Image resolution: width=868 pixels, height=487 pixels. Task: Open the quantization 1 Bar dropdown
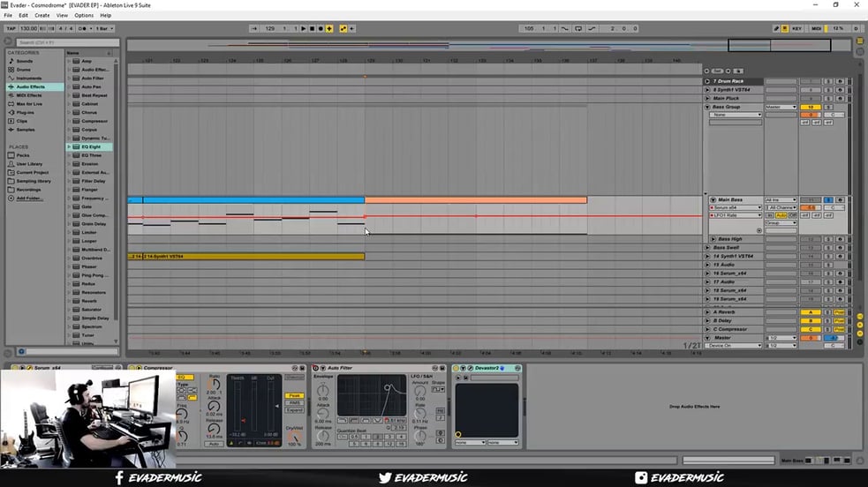(x=104, y=28)
